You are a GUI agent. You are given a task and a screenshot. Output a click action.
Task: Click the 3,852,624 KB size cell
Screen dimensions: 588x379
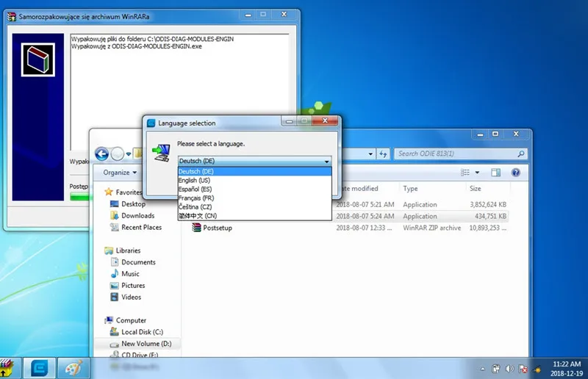coord(488,205)
